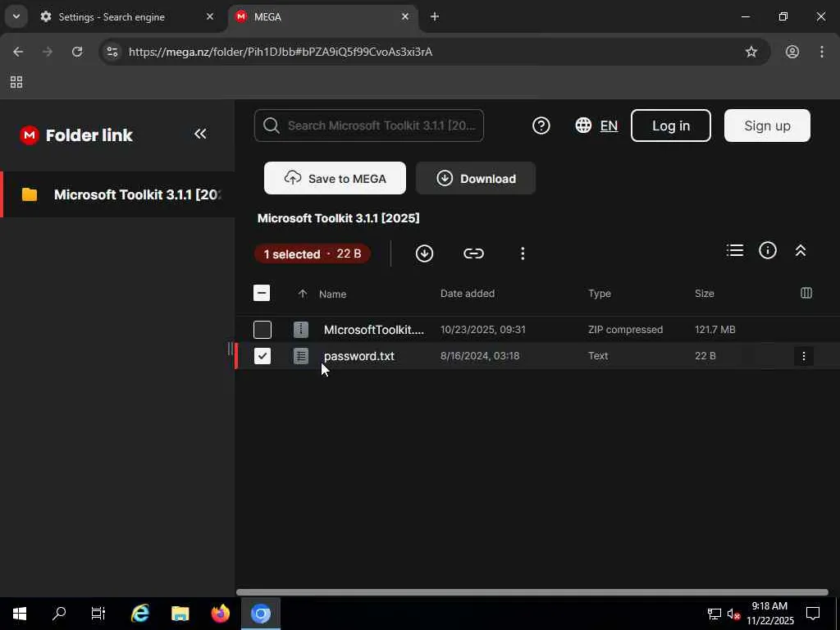Screen dimensions: 840x630
Task: Click the Log in button
Action: coord(671,126)
